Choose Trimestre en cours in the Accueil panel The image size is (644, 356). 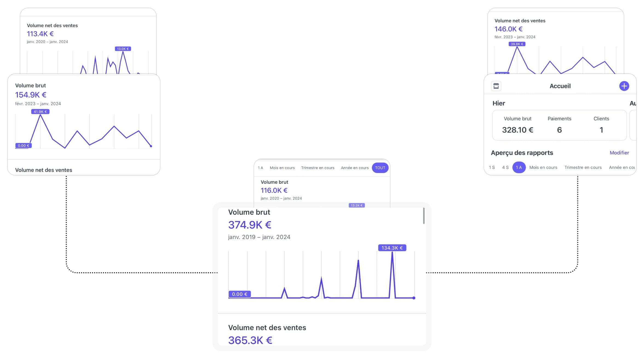tap(583, 167)
